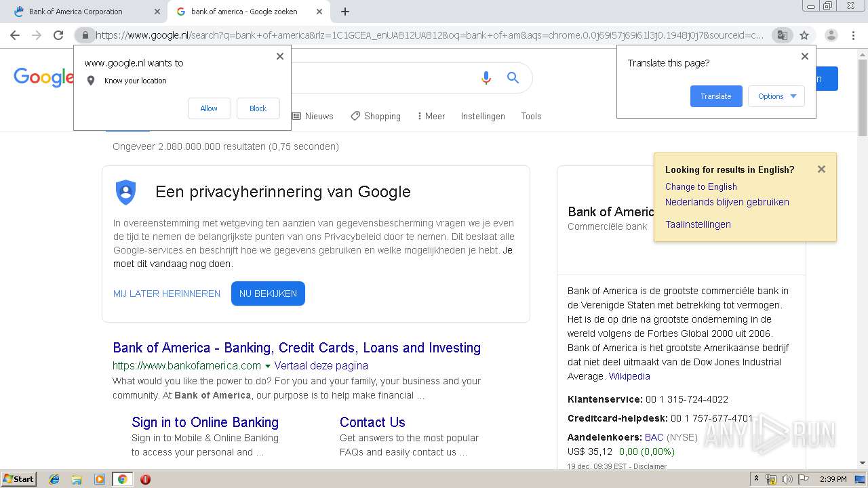This screenshot has width=868, height=488.
Task: Click Vertaal deze pagina link
Action: (x=321, y=365)
